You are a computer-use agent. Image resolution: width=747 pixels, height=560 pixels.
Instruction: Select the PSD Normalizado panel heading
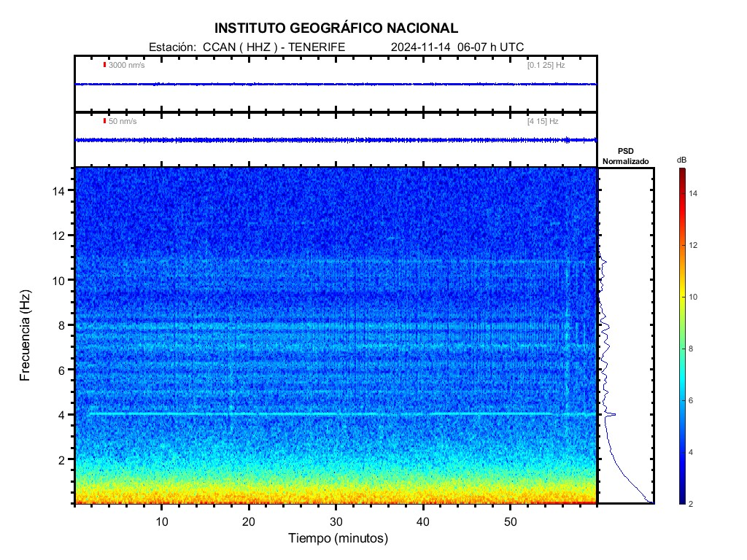coord(625,156)
